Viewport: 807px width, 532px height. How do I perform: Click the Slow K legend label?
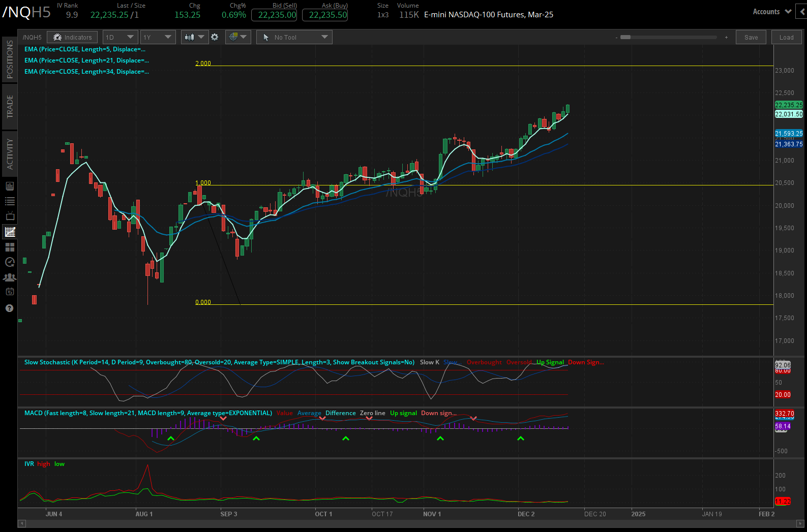point(429,362)
